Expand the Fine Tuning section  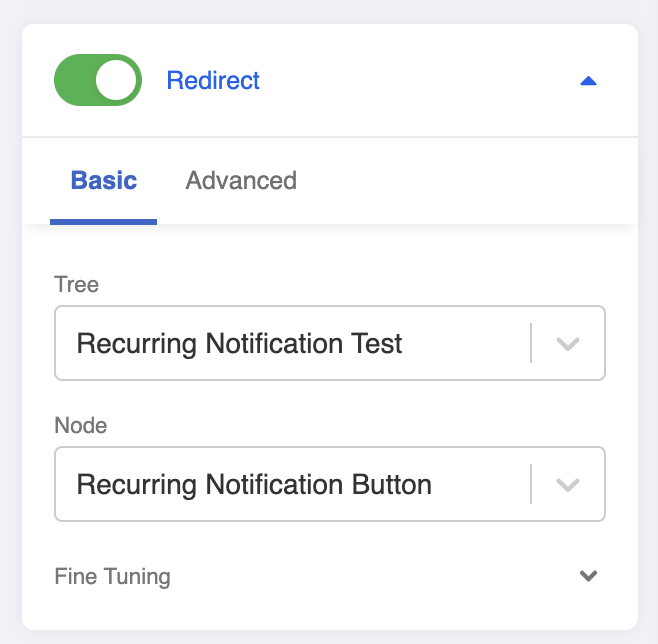330,576
